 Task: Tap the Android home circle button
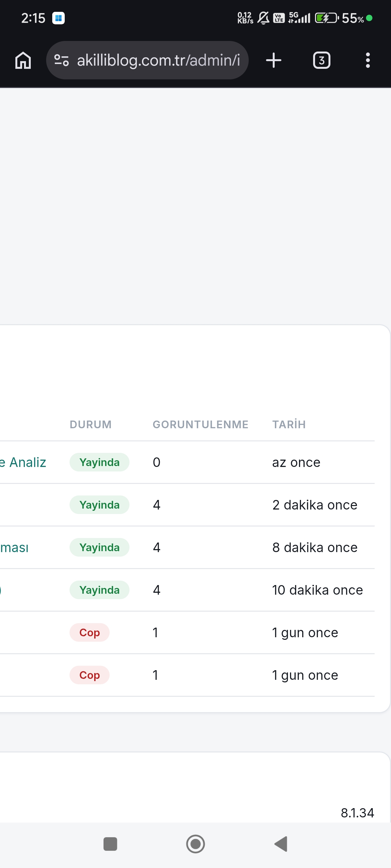(x=196, y=844)
